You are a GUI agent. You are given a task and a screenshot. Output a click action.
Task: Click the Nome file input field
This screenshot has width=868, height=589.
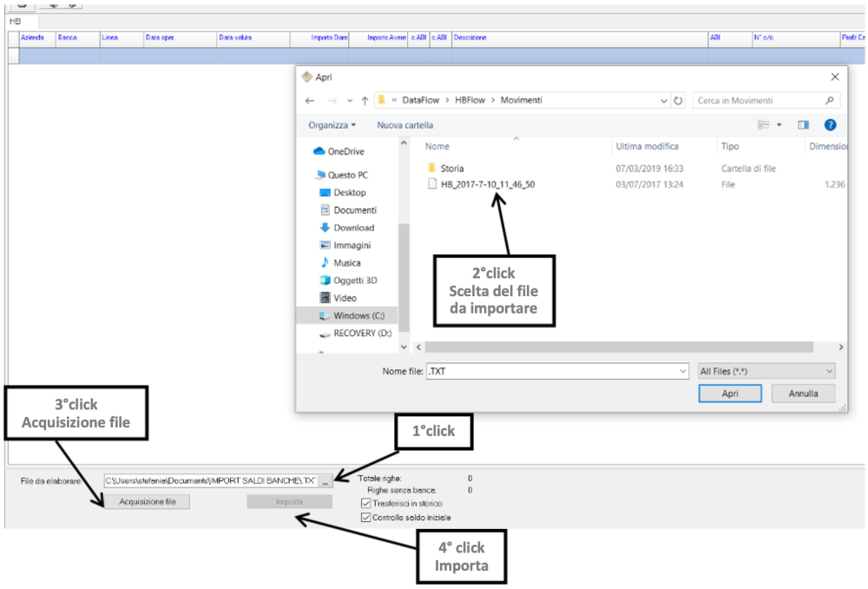pyautogui.click(x=556, y=371)
